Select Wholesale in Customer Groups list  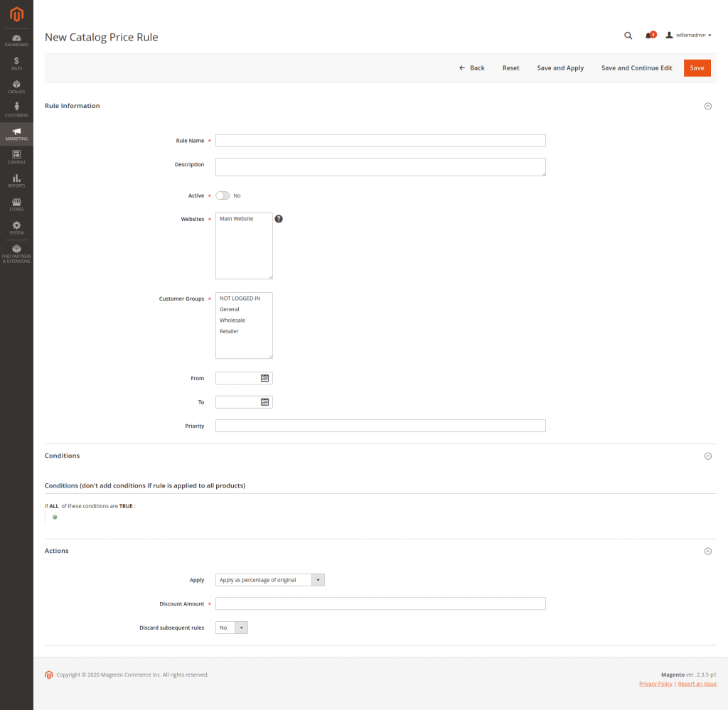coord(232,321)
